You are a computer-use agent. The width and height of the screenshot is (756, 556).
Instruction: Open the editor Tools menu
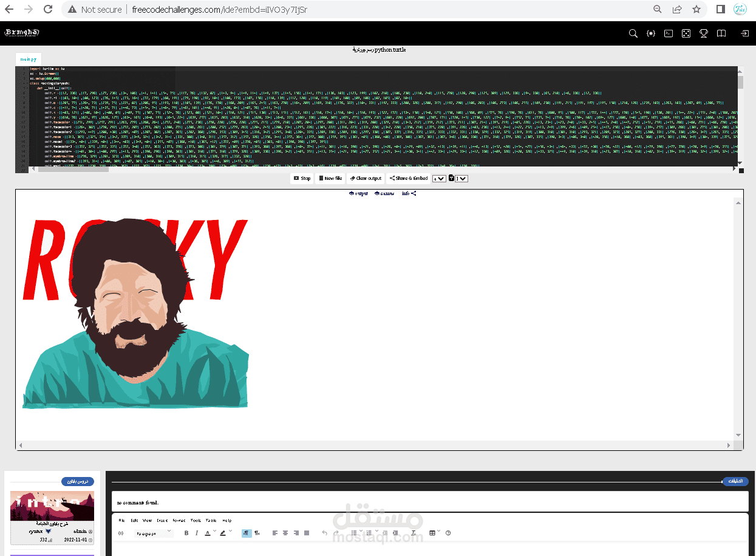coord(196,520)
